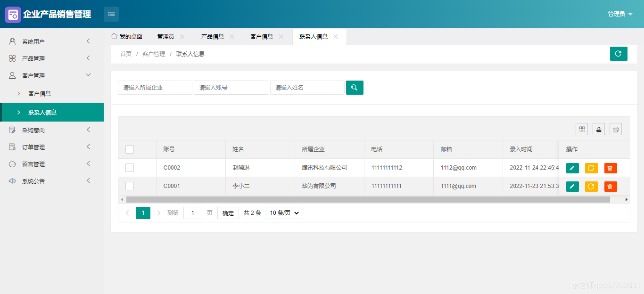Viewport: 644px width, 294px height.
Task: Click the 系统用户 user icon
Action: [12, 41]
